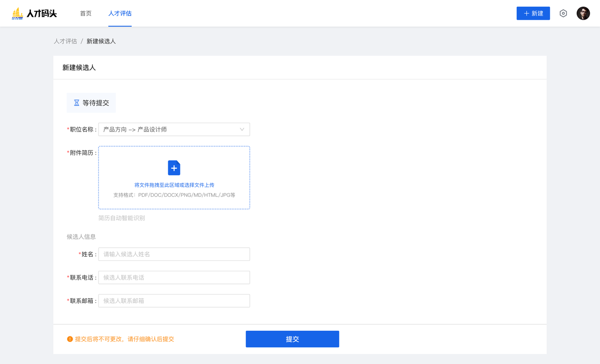Submit the form with 提交 button

click(x=292, y=339)
